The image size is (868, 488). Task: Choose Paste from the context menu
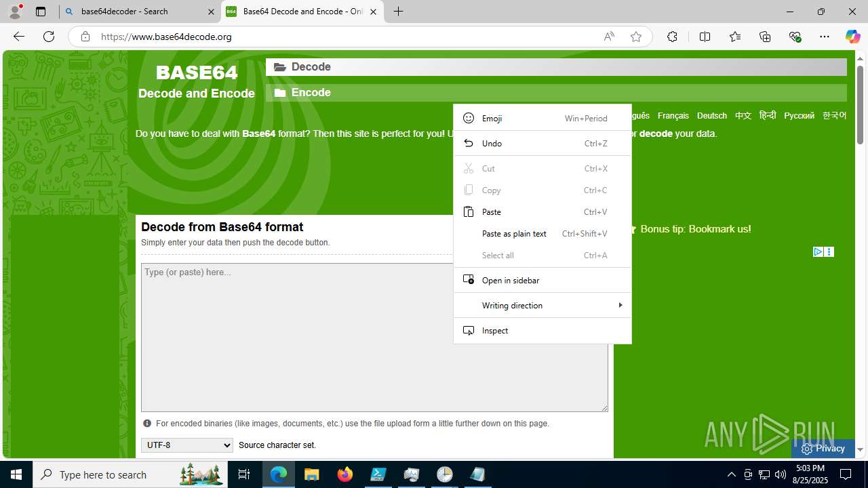click(542, 211)
